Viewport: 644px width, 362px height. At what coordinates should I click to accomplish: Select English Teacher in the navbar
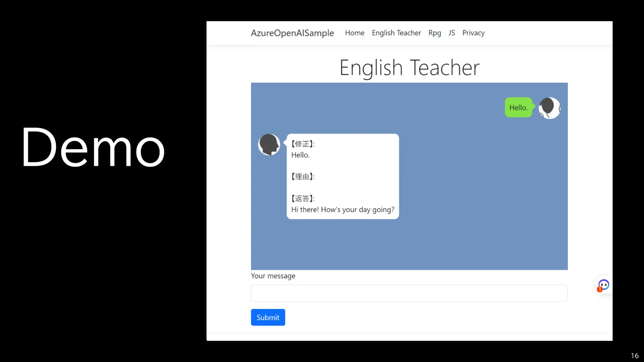pos(396,33)
